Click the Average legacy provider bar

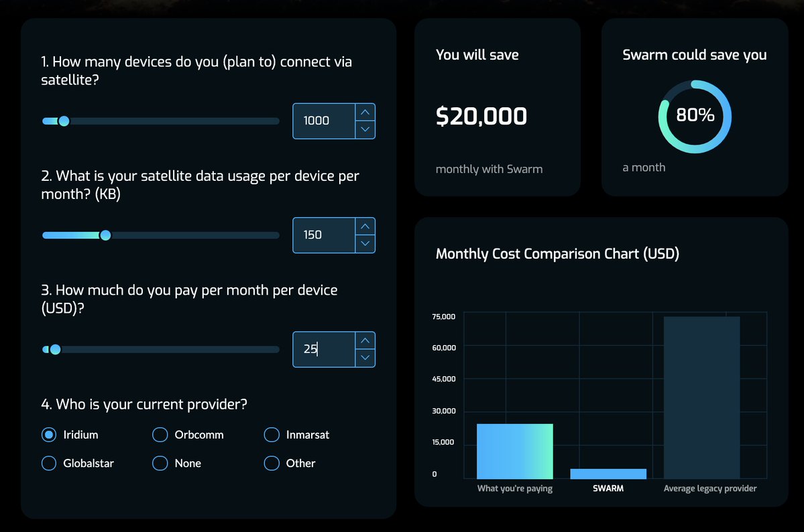[701, 398]
